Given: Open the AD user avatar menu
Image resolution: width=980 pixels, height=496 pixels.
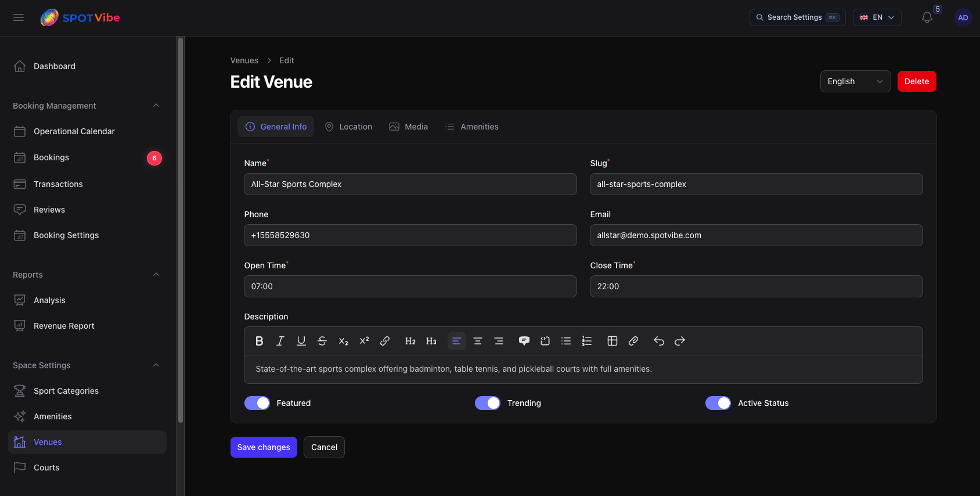Looking at the screenshot, I should (963, 17).
